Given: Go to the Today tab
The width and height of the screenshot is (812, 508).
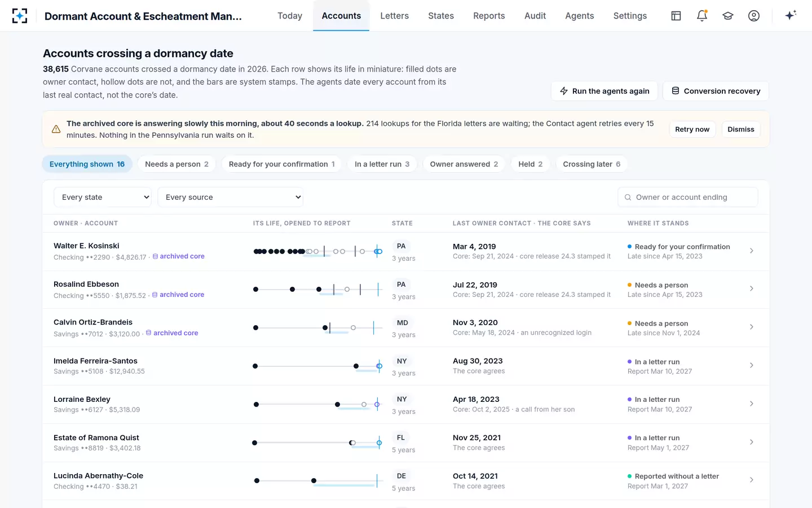Looking at the screenshot, I should [290, 16].
